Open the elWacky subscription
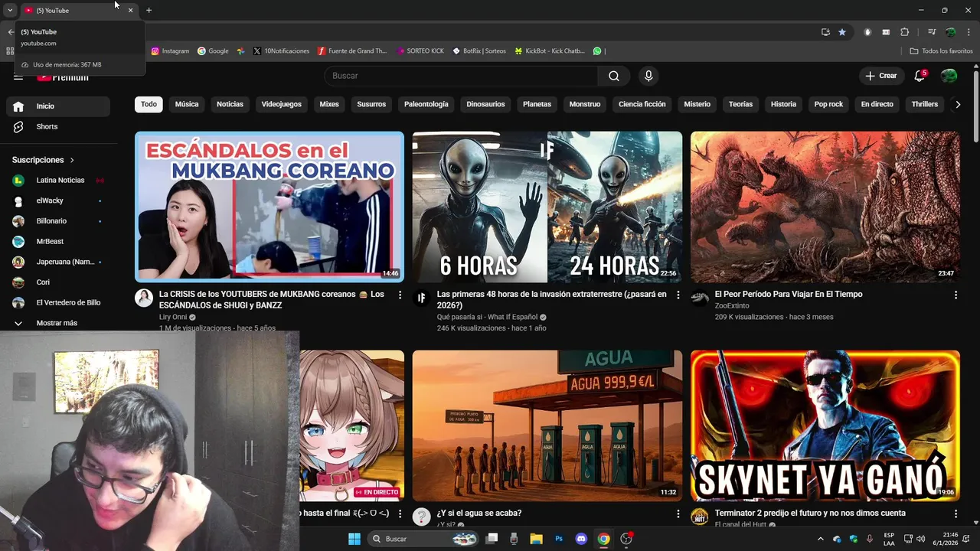This screenshot has width=980, height=551. [x=58, y=201]
